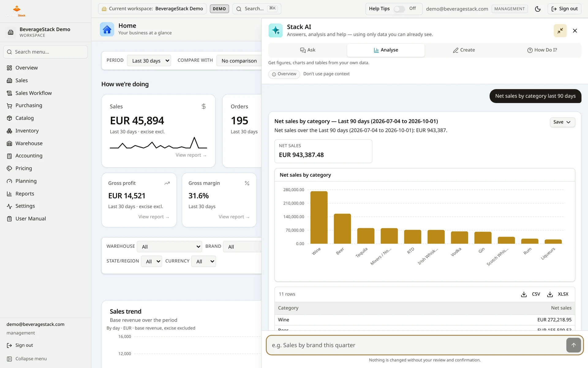Open the State/Region filter dropdown

(151, 261)
